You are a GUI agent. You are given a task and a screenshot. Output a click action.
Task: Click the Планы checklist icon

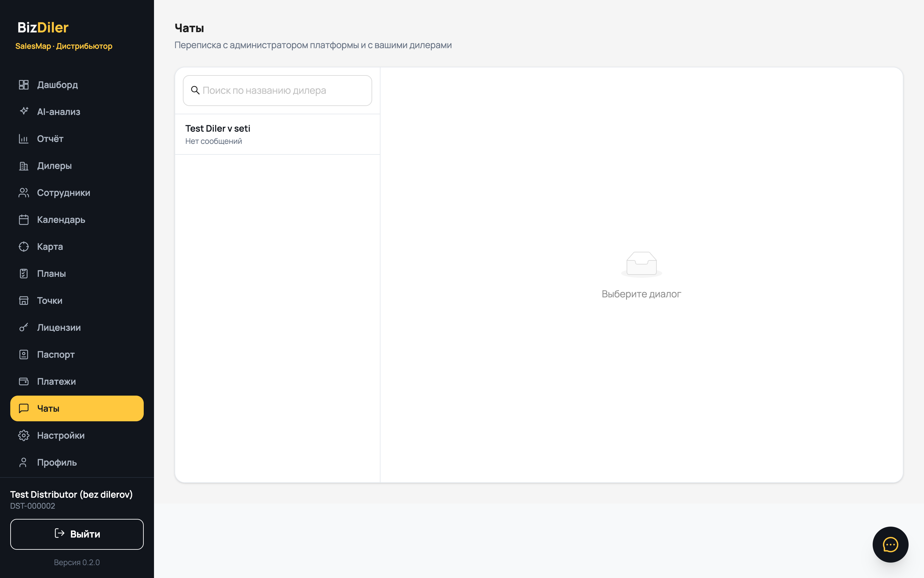tap(24, 273)
